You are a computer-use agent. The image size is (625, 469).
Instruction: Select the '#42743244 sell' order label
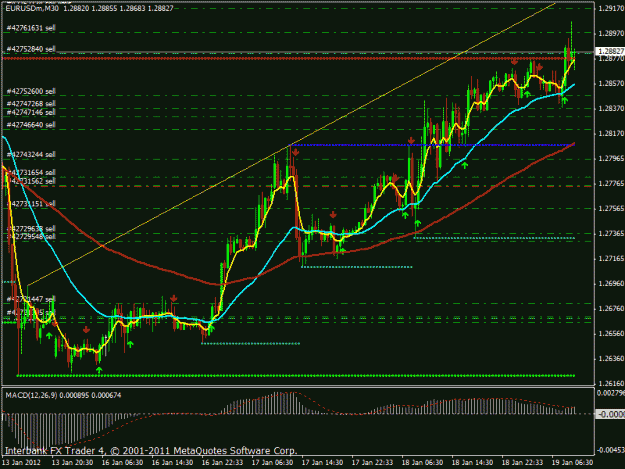[31, 154]
